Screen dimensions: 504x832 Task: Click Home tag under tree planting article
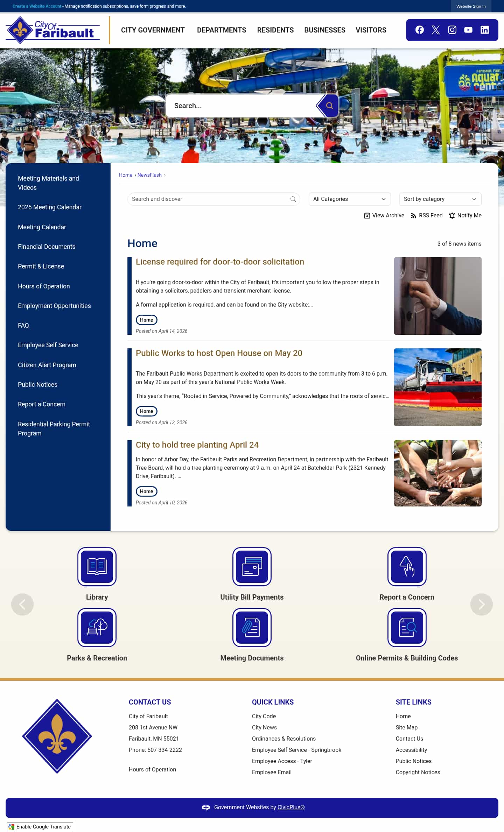(146, 491)
